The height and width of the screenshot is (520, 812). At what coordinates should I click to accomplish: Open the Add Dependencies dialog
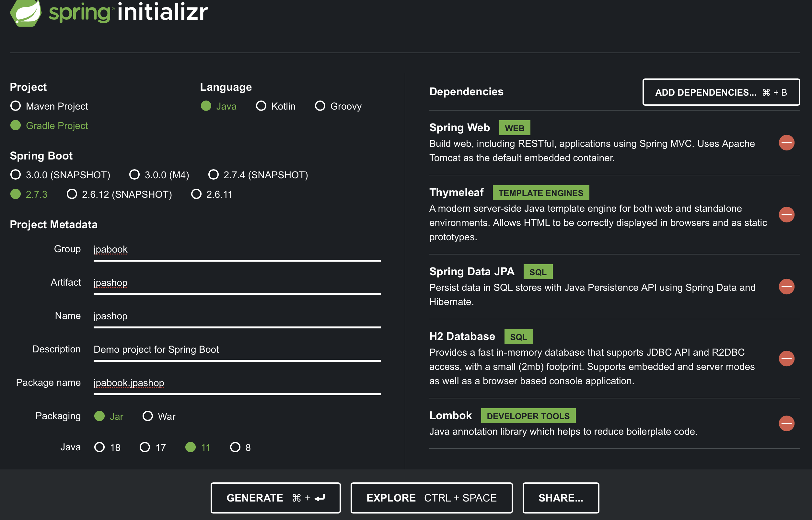721,92
